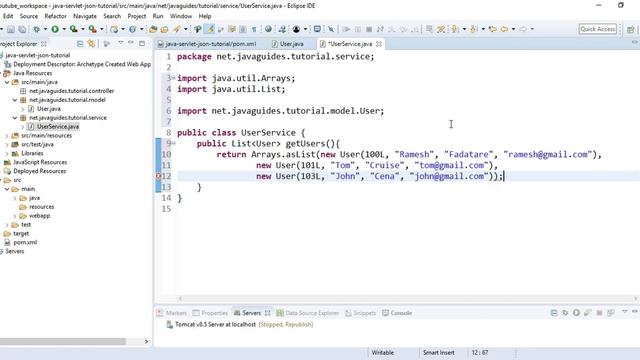
Task: Switch to the Console tab
Action: (x=397, y=313)
